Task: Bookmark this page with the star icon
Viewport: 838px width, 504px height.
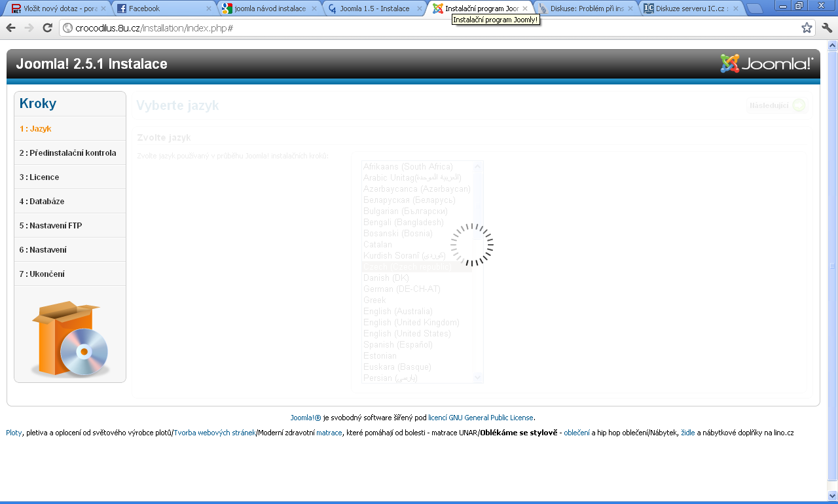Action: tap(807, 28)
